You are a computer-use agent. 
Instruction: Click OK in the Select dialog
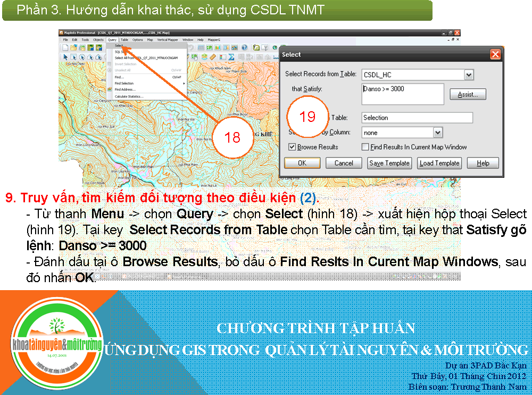(x=302, y=163)
